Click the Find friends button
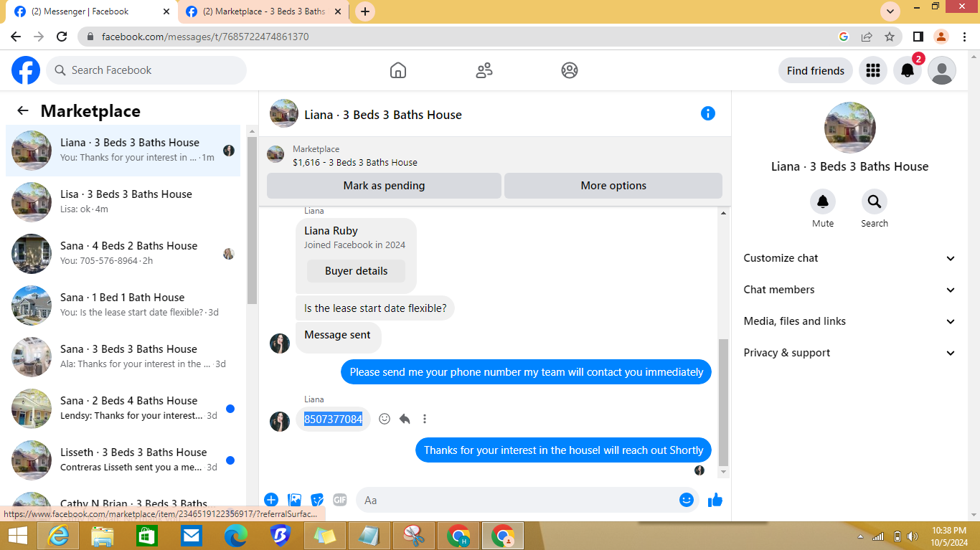 pyautogui.click(x=816, y=70)
